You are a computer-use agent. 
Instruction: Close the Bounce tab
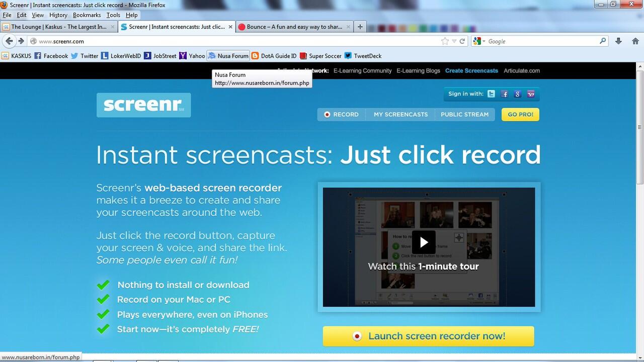pyautogui.click(x=348, y=27)
